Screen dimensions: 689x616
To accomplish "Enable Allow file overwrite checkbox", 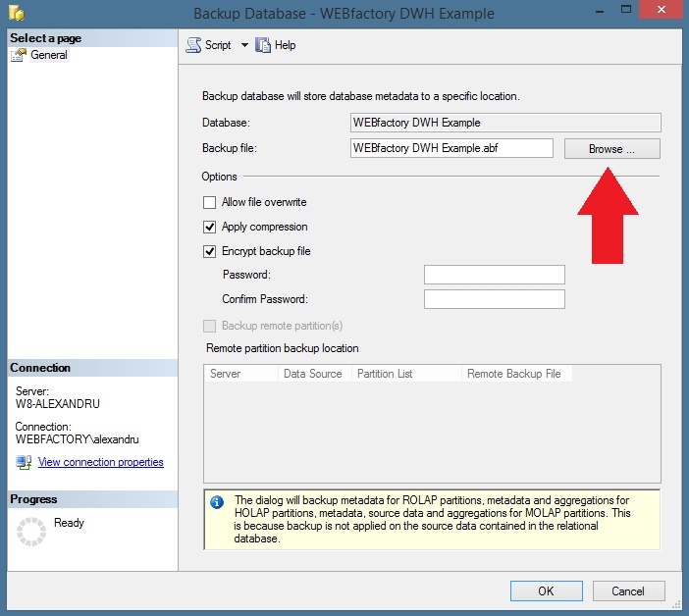I will coord(209,202).
